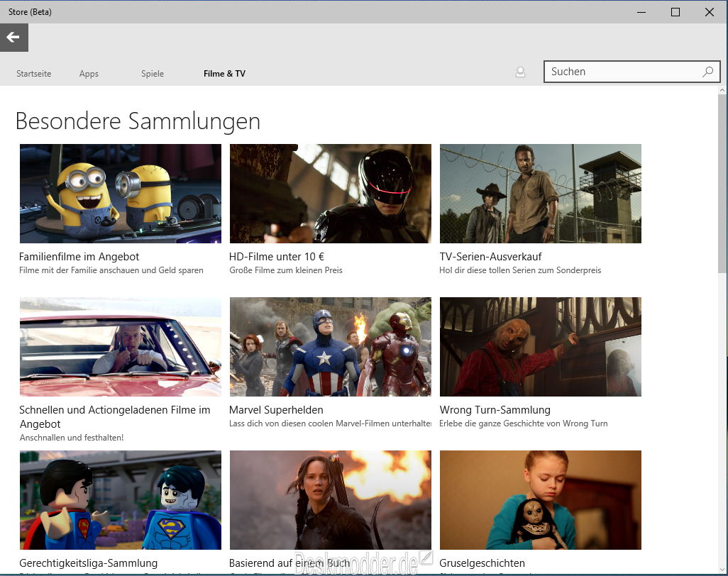Viewport: 728px width, 576px height.
Task: Click 'Lass dich von diesen coolen Marvel-Filmen' text
Action: [330, 423]
